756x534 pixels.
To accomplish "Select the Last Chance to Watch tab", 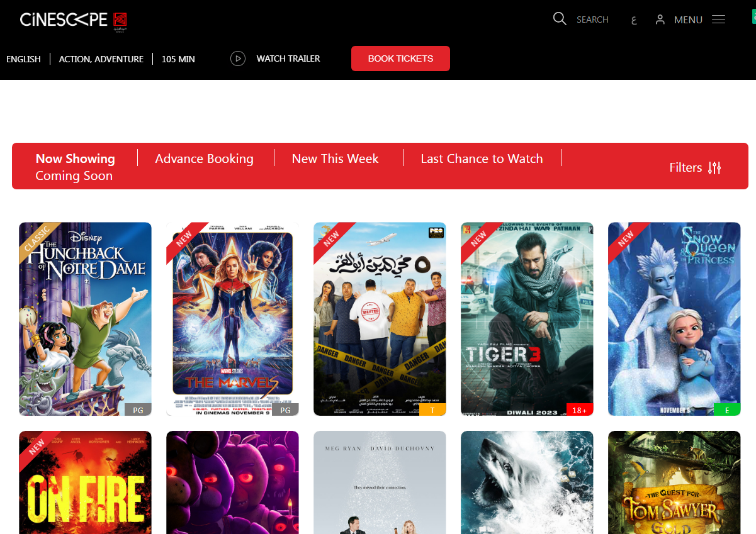I will [x=482, y=159].
